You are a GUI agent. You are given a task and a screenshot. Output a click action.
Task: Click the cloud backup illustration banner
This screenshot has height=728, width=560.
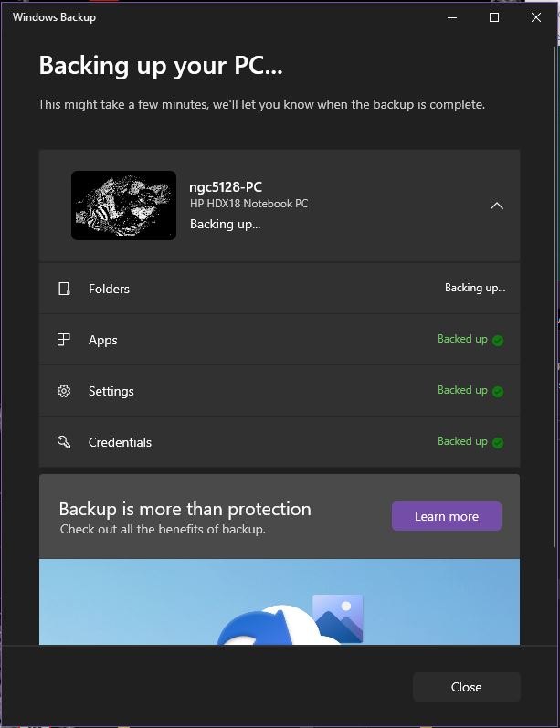(x=280, y=602)
